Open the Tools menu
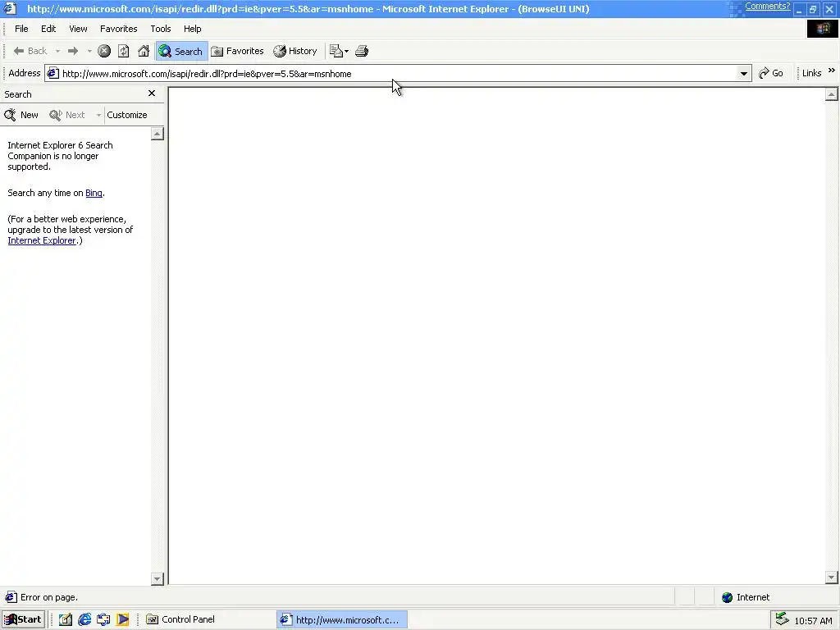840x630 pixels. click(160, 29)
